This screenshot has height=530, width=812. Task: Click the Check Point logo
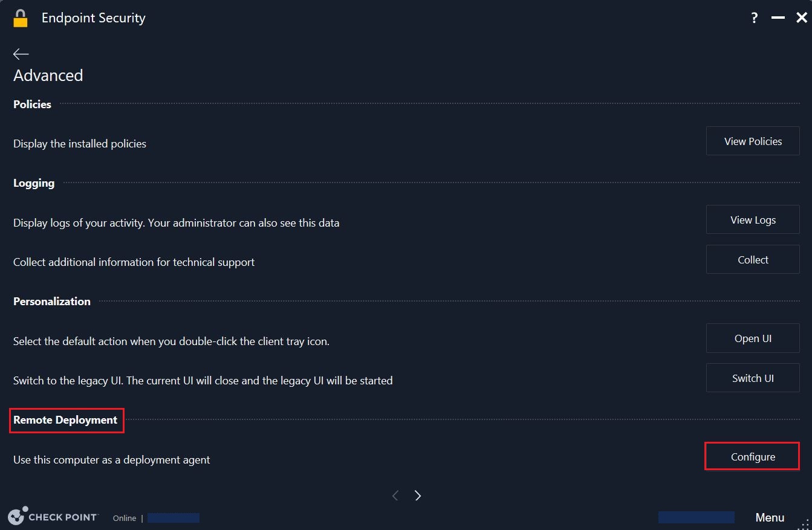[x=53, y=517]
